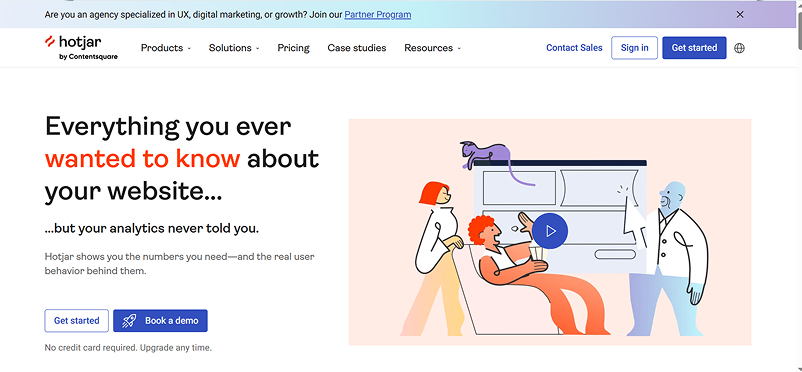The width and height of the screenshot is (802, 372).
Task: Open the hero illustration video thumbnail
Action: (550, 232)
